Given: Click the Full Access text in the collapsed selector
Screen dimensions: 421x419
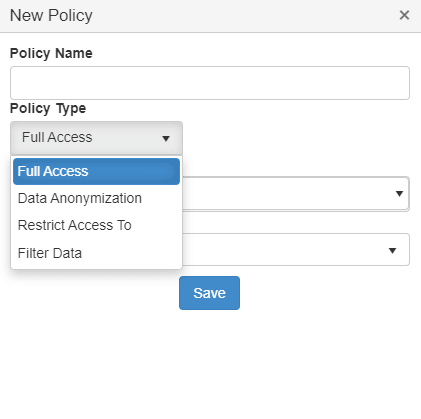Looking at the screenshot, I should point(57,137).
